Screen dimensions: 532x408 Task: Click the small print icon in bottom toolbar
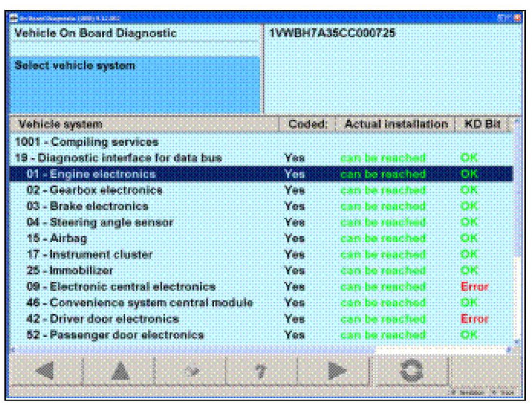click(189, 372)
